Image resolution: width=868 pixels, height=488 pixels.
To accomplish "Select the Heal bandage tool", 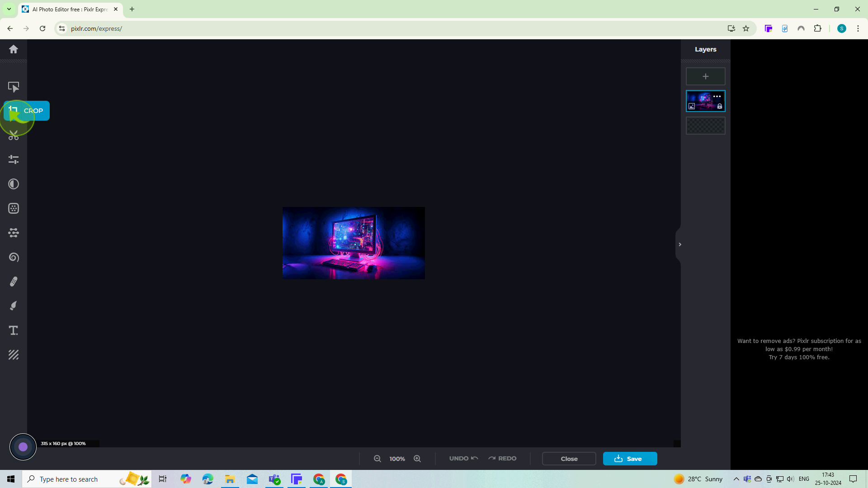I will pos(14,282).
